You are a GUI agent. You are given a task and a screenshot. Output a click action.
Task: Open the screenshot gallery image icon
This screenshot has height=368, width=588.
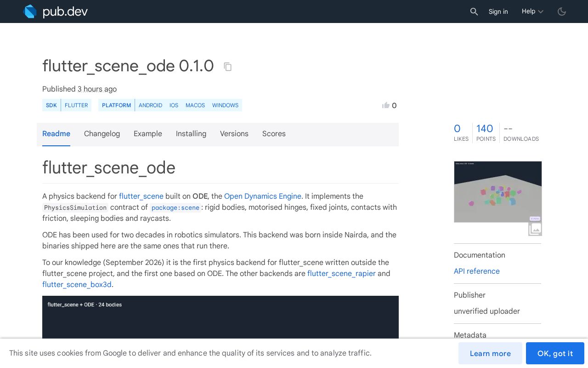[x=535, y=229]
